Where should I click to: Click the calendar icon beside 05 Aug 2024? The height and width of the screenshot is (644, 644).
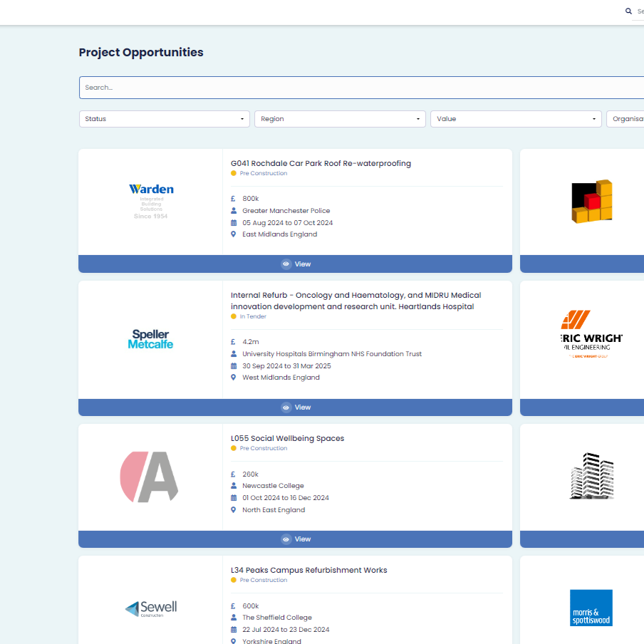pos(234,222)
